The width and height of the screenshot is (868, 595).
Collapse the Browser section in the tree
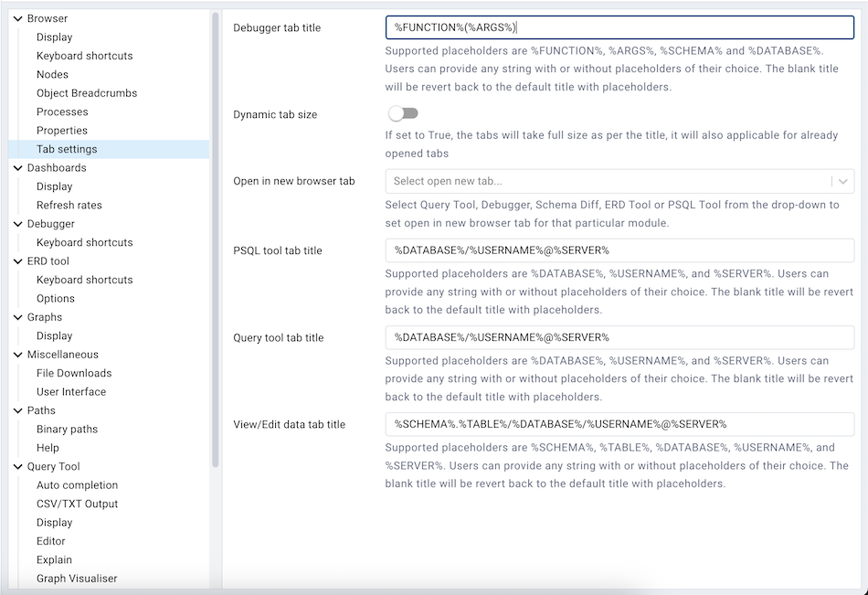click(x=16, y=18)
